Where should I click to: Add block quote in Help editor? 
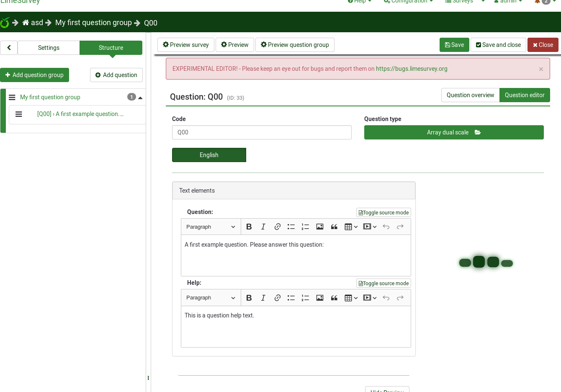pos(334,298)
